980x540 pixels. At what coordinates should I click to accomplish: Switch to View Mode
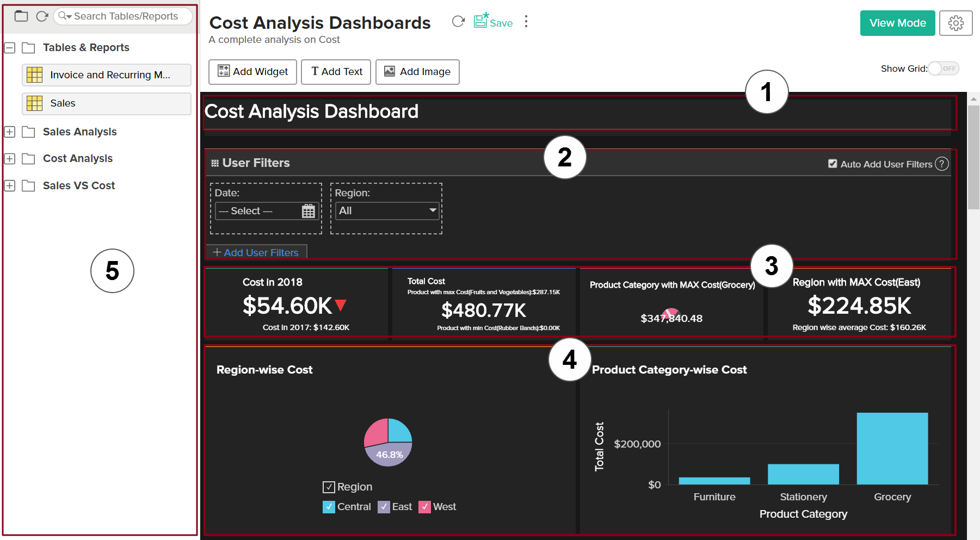coord(897,23)
